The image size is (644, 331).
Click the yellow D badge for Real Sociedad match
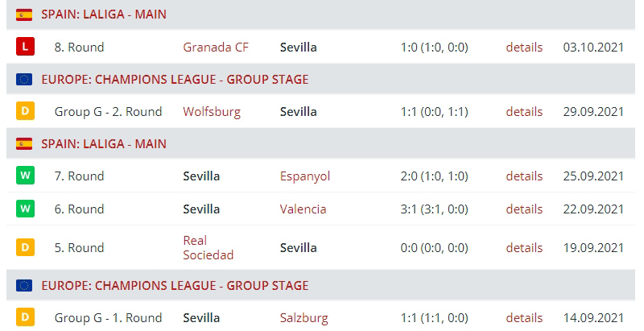click(25, 247)
